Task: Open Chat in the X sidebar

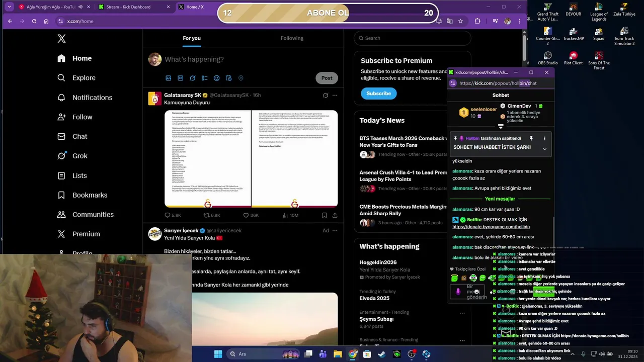Action: [72, 136]
